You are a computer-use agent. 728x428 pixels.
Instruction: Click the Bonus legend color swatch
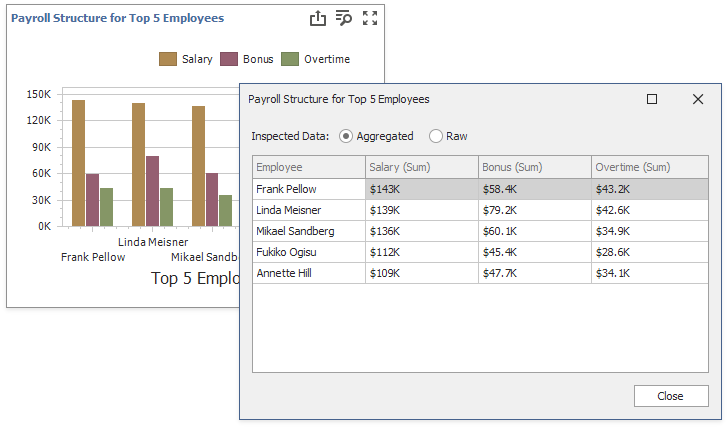tap(229, 59)
